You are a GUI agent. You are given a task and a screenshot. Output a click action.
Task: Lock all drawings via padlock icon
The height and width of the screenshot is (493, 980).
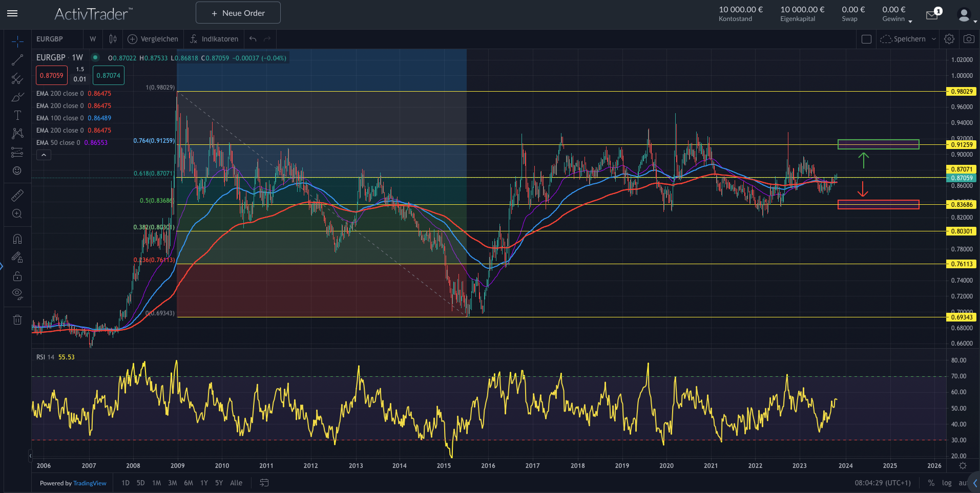[x=17, y=276]
